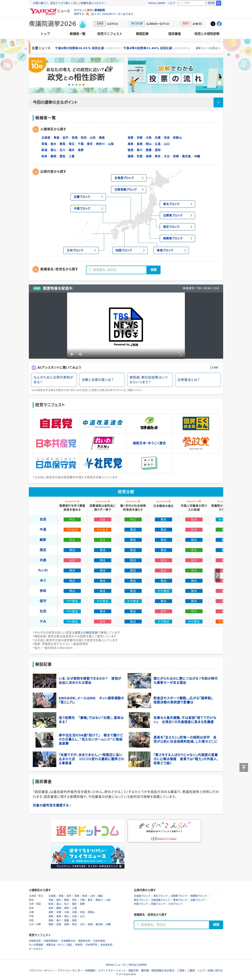
Task: Open the ヘルプ link in header
Action: [171, 3]
